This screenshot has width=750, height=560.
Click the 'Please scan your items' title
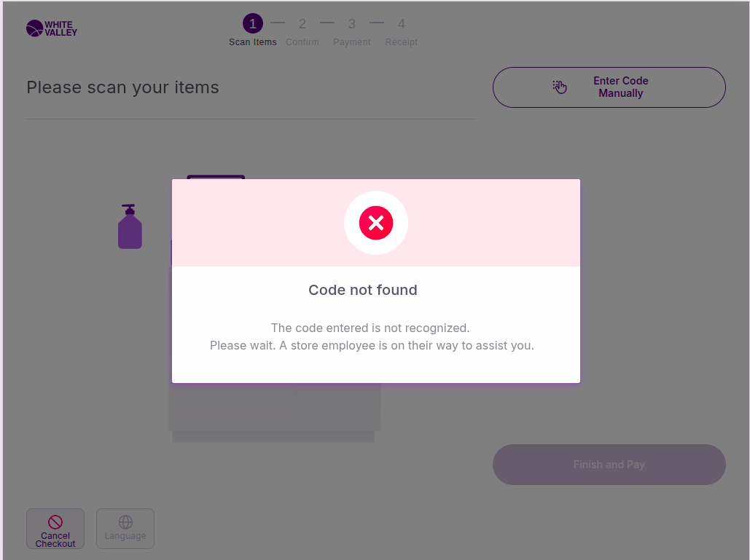coord(122,87)
